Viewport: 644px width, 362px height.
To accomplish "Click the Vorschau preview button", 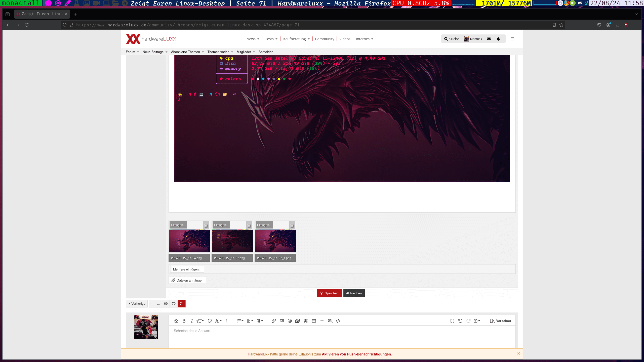I will coord(500,321).
